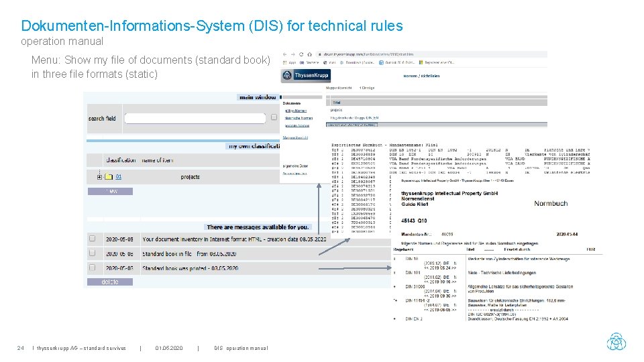This screenshot has width=644, height=362.
Task: Click the thyssenkrupp logo at slide corner
Action: point(616,342)
